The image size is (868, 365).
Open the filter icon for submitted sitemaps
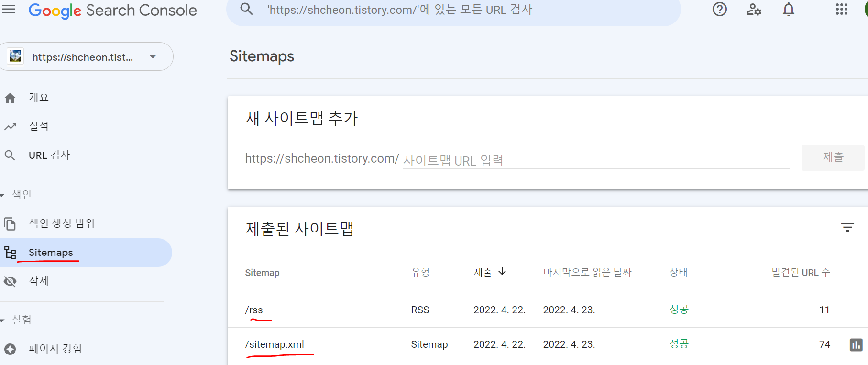click(x=847, y=228)
